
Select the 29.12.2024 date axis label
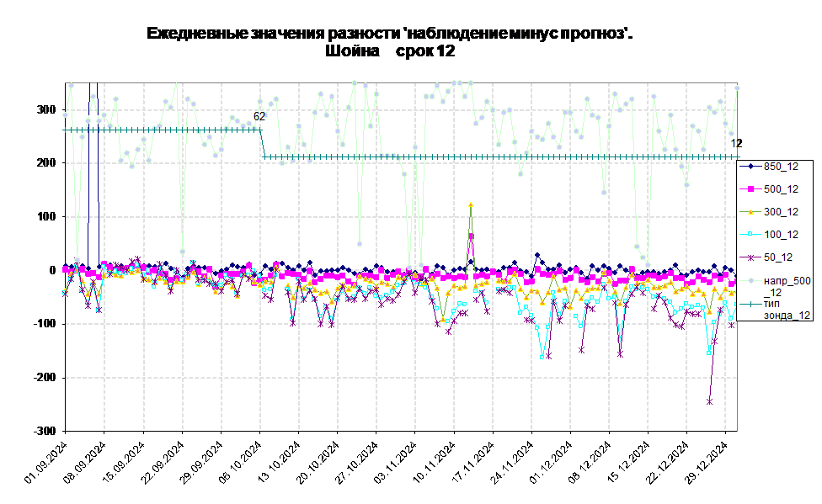pyautogui.click(x=706, y=463)
